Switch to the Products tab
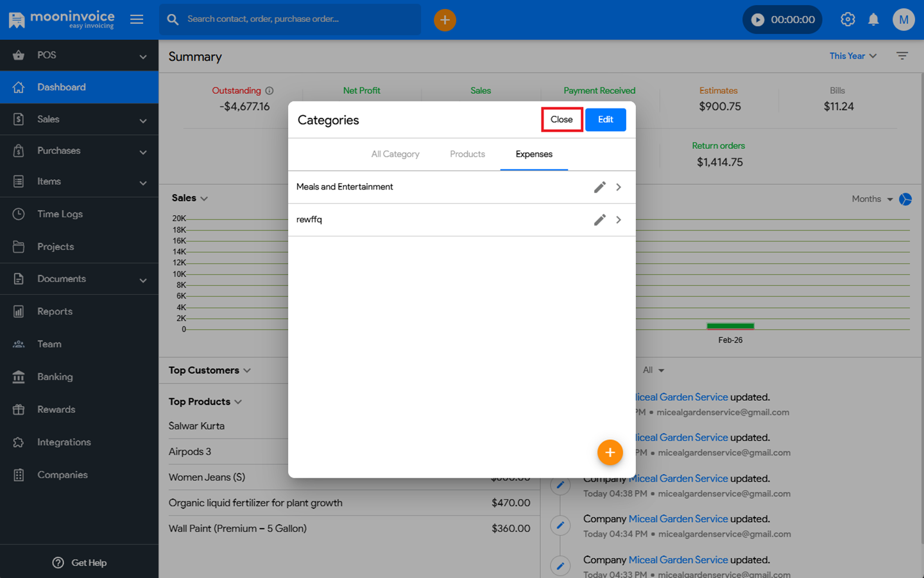This screenshot has height=578, width=924. coord(467,154)
